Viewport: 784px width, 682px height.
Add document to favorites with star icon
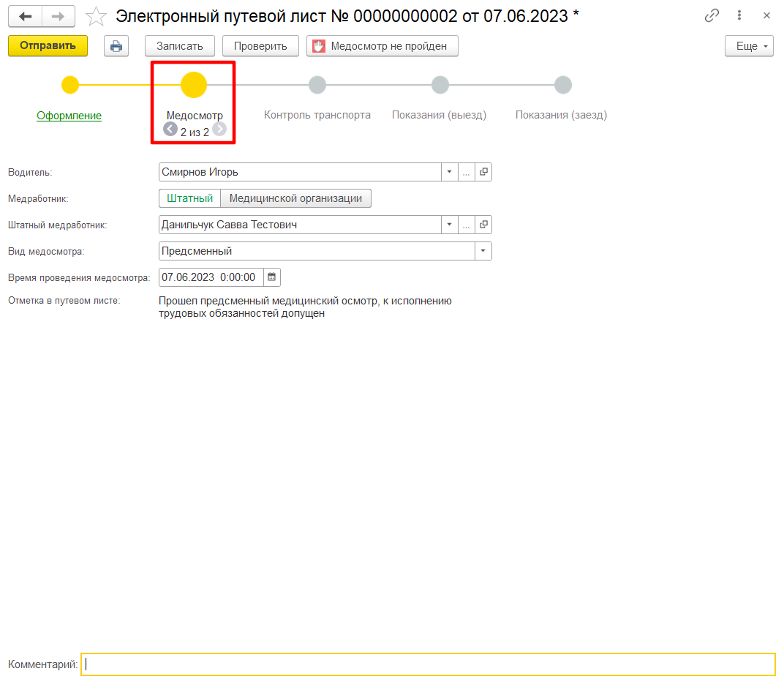pyautogui.click(x=96, y=17)
